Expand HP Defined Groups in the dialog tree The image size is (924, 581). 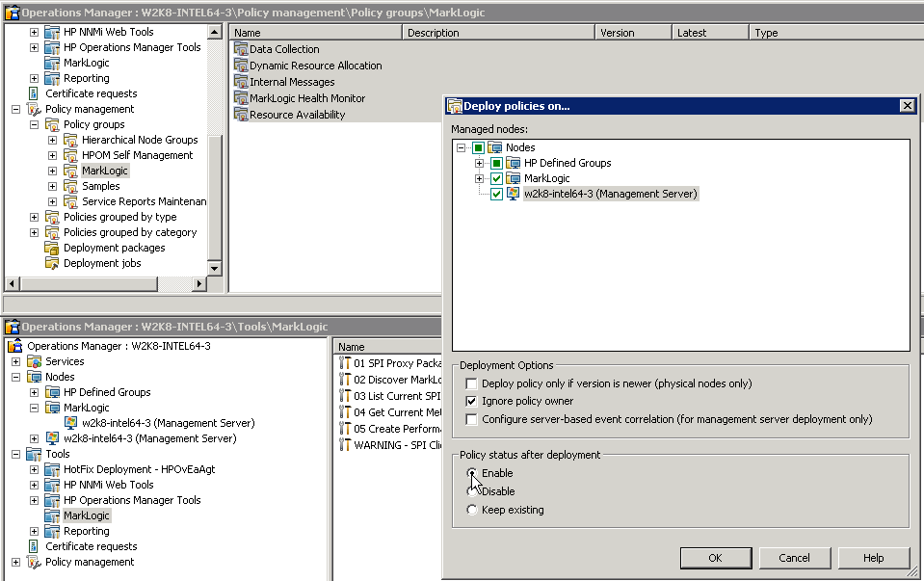(479, 163)
